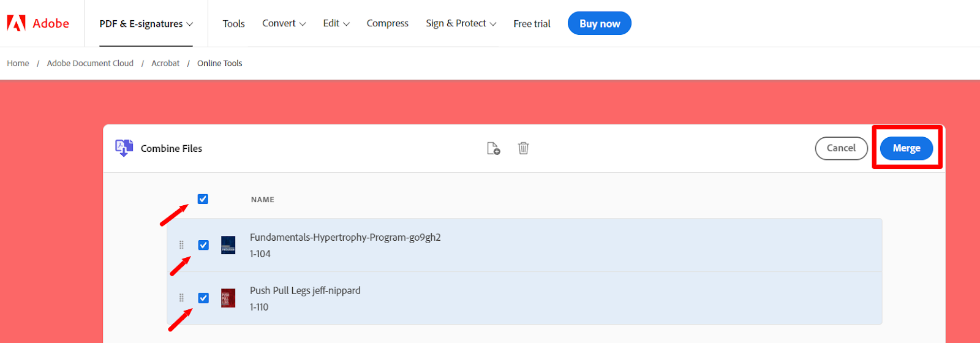
Task: Delete selected files with trash icon
Action: pyautogui.click(x=524, y=148)
